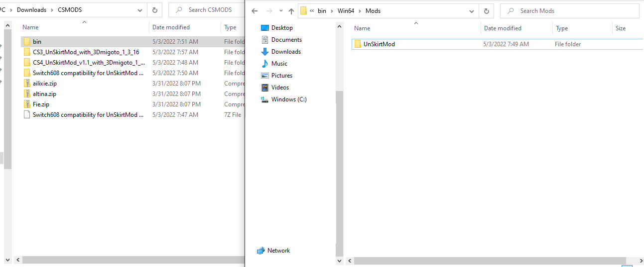Click the Windows (C:) drive icon

(x=265, y=99)
